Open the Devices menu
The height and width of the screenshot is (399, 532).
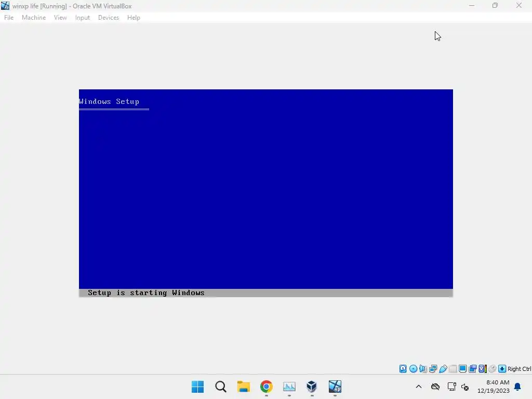point(109,18)
